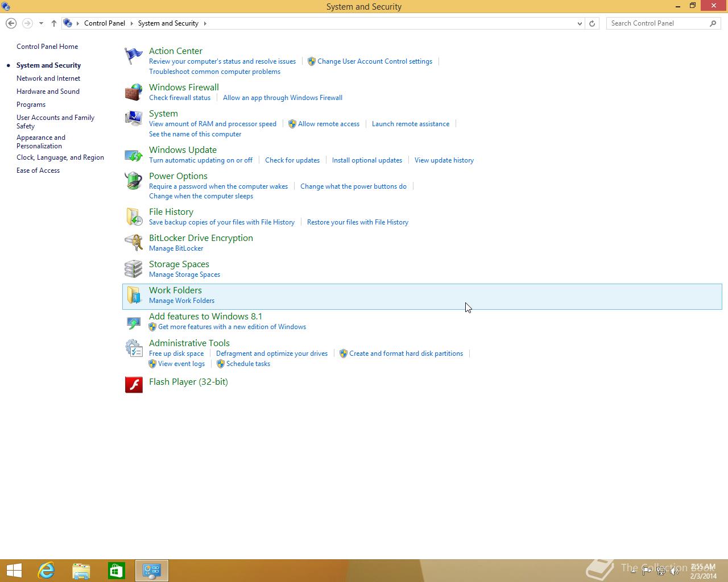
Task: Open the Administrative Tools icon
Action: pyautogui.click(x=134, y=348)
